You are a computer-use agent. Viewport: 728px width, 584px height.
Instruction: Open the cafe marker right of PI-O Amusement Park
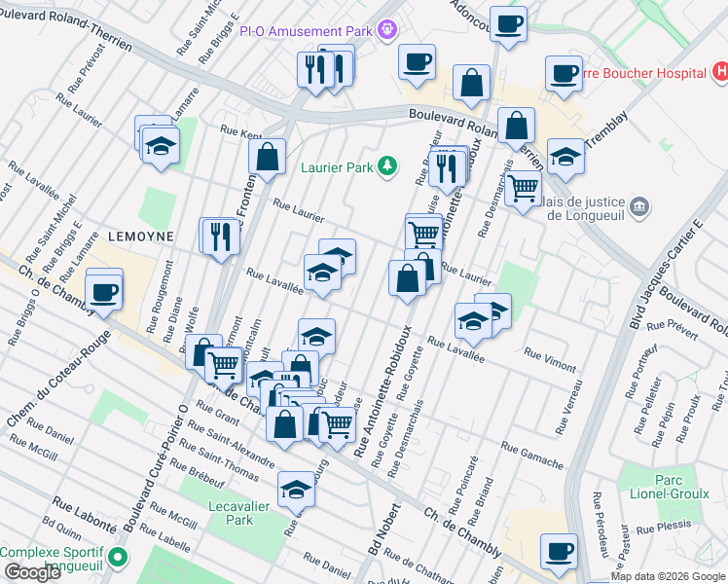[x=417, y=64]
